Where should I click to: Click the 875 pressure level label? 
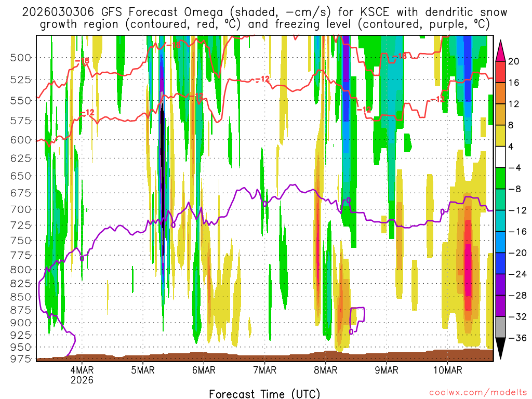point(20,310)
